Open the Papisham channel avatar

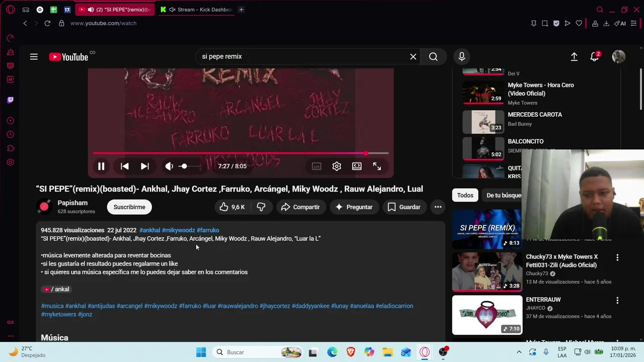pos(44,207)
